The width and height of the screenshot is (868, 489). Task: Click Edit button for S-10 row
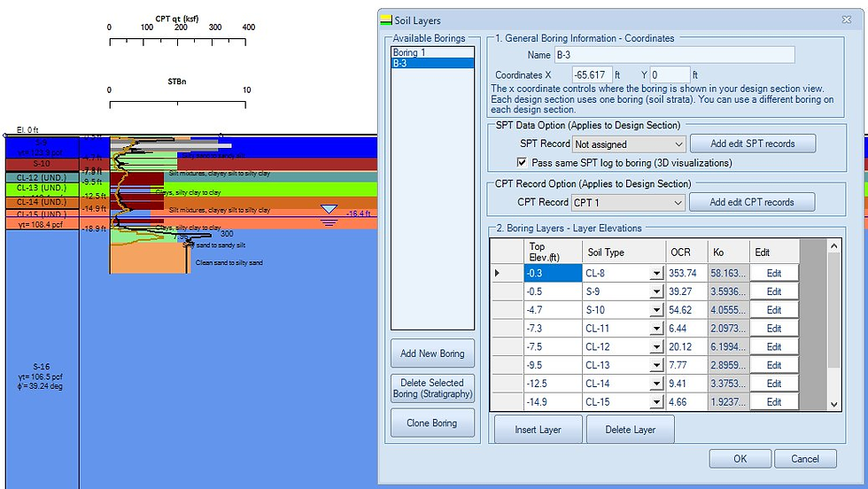pos(774,310)
